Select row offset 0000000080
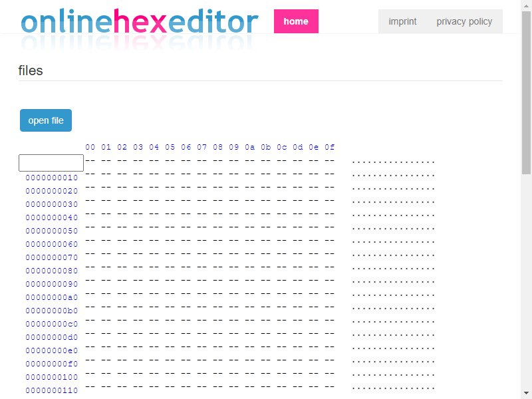Viewport: 532px width, 399px height. 52,271
